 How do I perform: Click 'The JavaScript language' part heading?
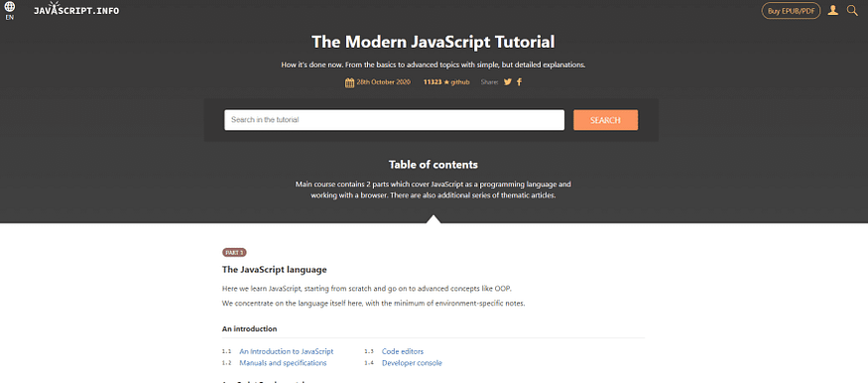[274, 270]
